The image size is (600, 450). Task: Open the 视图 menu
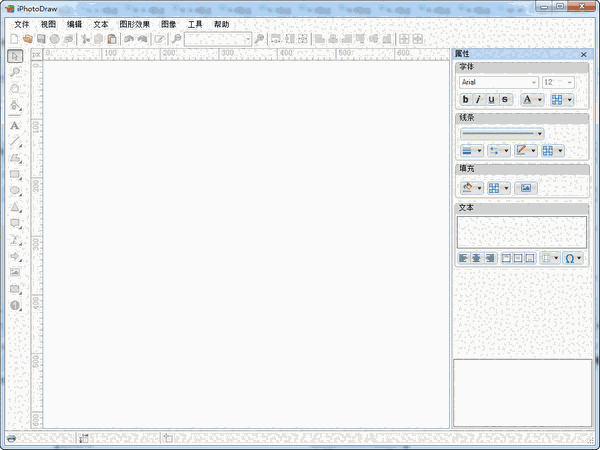click(x=48, y=24)
